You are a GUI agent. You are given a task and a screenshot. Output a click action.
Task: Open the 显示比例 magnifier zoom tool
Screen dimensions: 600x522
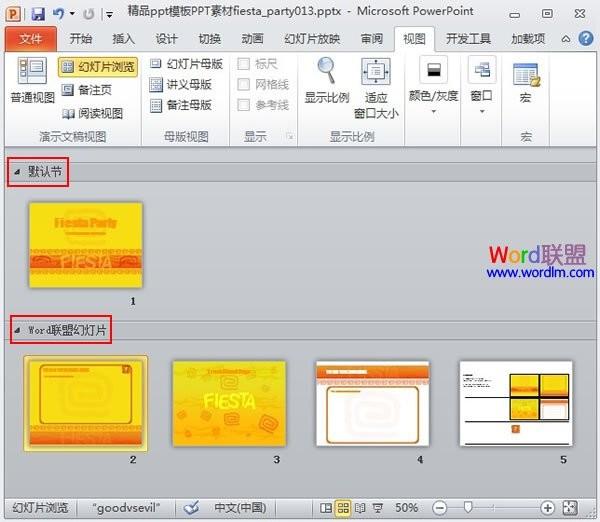326,70
